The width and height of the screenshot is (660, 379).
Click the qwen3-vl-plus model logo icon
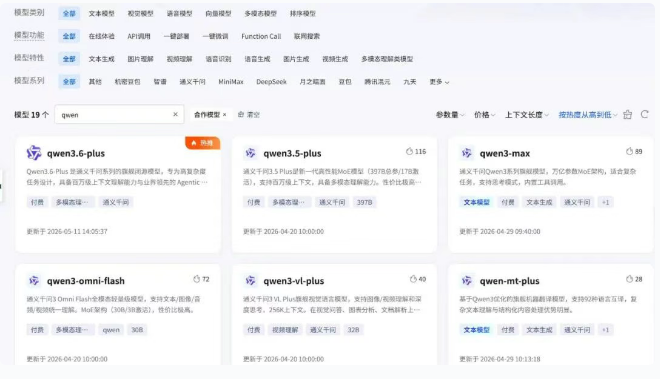[x=250, y=280]
